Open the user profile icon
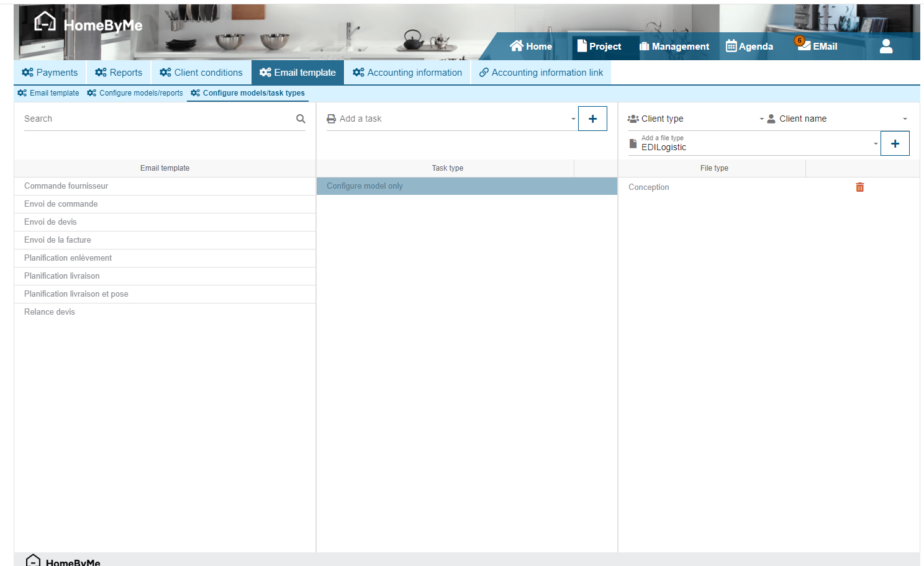This screenshot has height=566, width=924. [x=885, y=47]
